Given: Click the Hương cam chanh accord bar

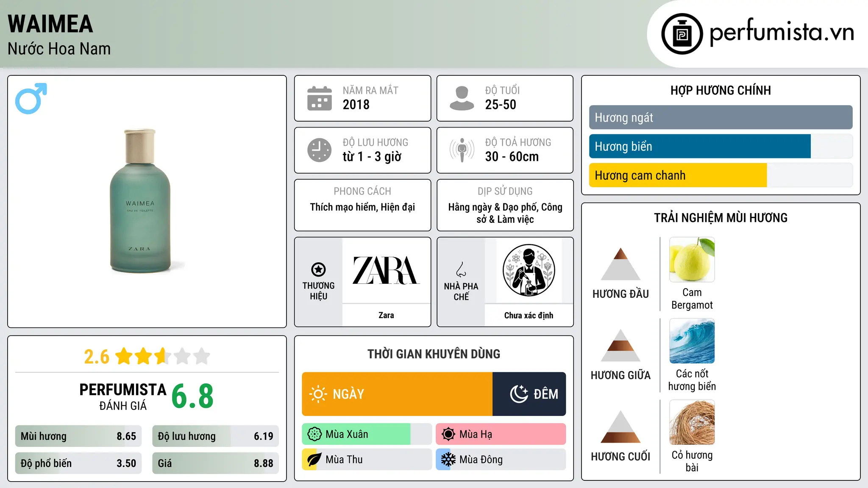Looking at the screenshot, I should coord(721,175).
